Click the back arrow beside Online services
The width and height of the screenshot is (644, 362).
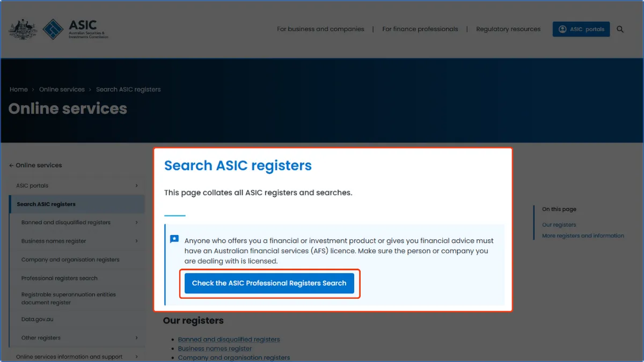pos(11,166)
